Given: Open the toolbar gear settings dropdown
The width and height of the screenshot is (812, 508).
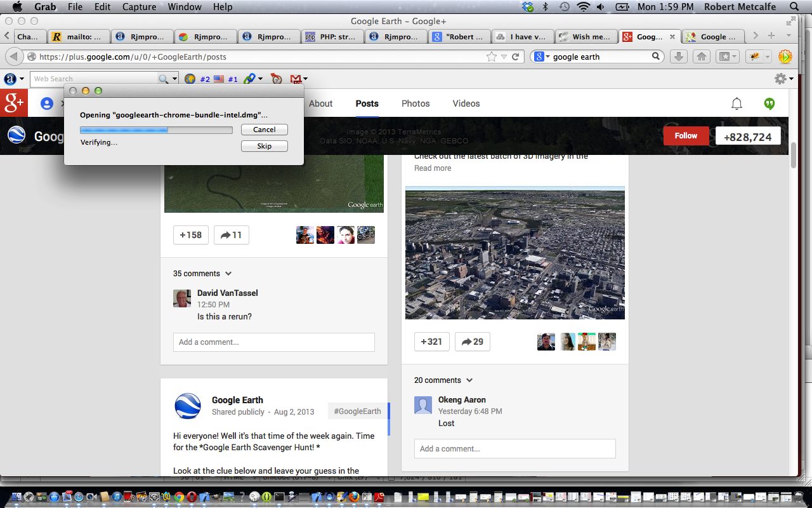Looking at the screenshot, I should coord(783,79).
